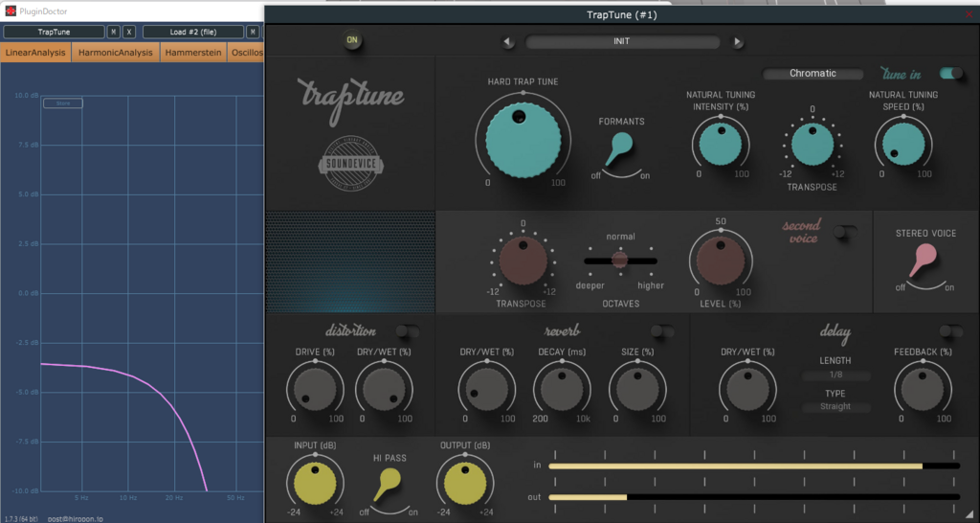980x523 pixels.
Task: Click the out level meter bar
Action: (754, 497)
